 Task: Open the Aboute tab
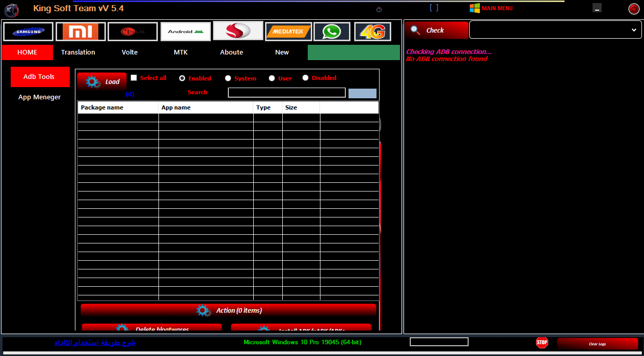click(231, 52)
